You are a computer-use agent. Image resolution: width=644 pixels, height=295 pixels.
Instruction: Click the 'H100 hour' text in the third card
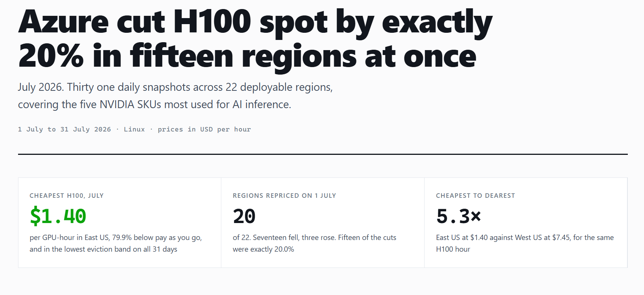(453, 249)
